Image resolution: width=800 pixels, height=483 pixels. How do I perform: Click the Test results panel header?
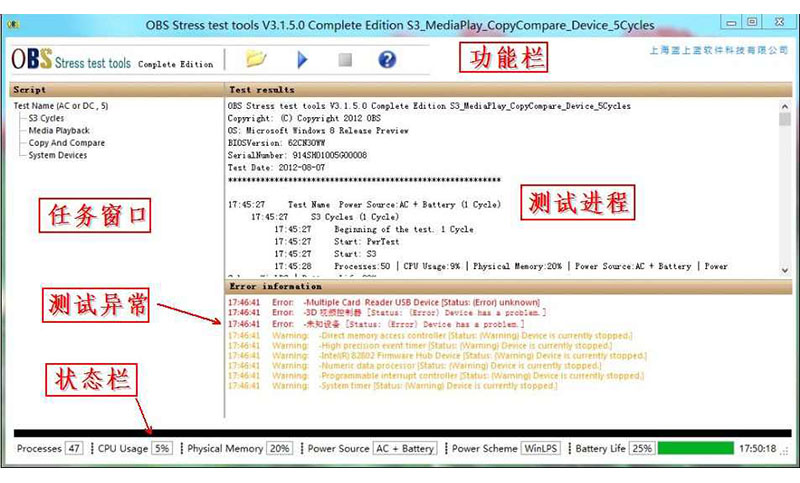[509, 90]
